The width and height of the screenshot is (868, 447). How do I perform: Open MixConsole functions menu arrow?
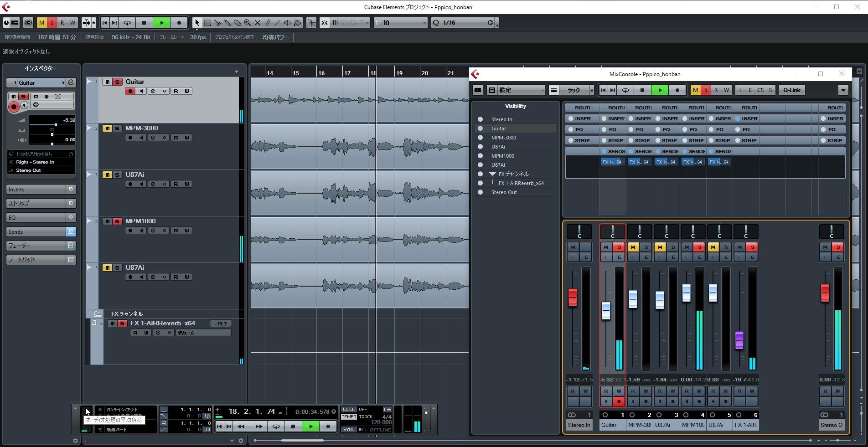click(843, 90)
